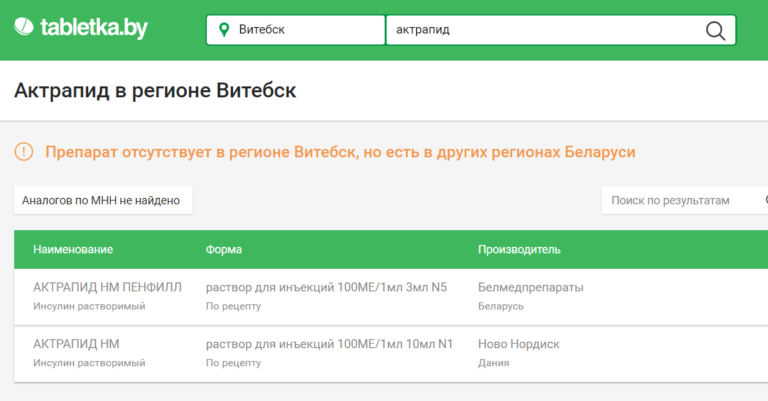Click Аналогов по МНН не найдено button
Screen dimensions: 768x401
pyautogui.click(x=103, y=200)
